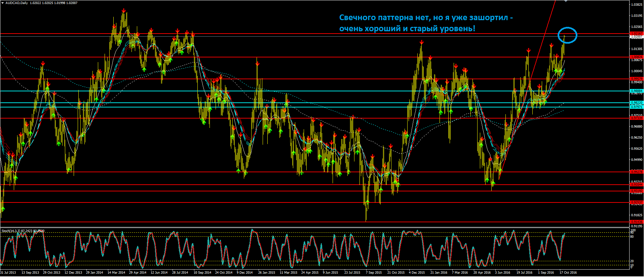Click the 1.01305 price scale value
The width and height of the screenshot is (644, 277).
pos(637,49)
